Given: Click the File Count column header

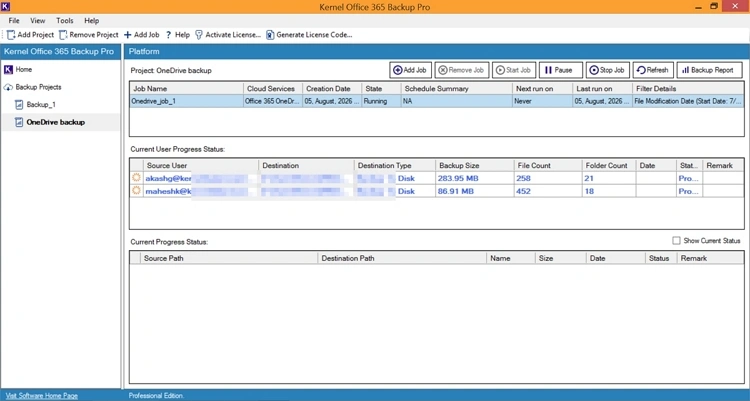Looking at the screenshot, I should pos(548,166).
